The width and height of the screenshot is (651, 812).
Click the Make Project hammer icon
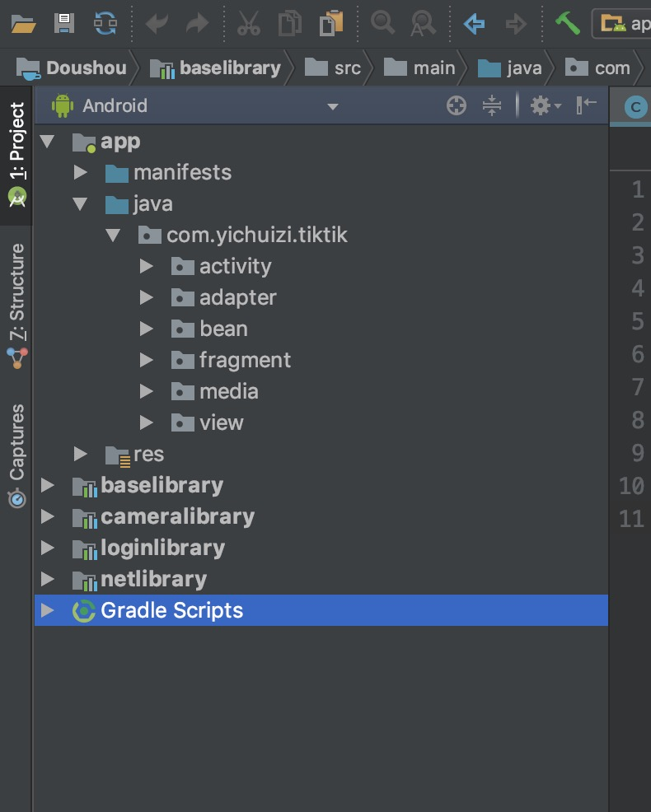[567, 23]
